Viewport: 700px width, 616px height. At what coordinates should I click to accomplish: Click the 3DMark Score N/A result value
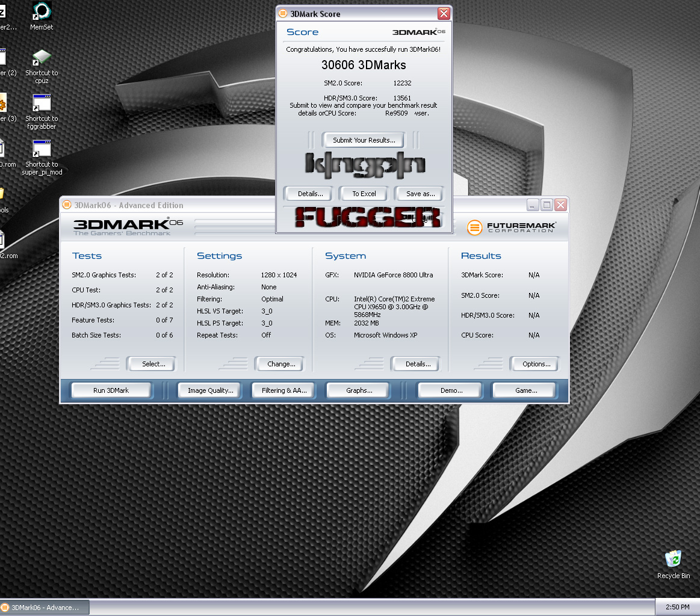(534, 275)
